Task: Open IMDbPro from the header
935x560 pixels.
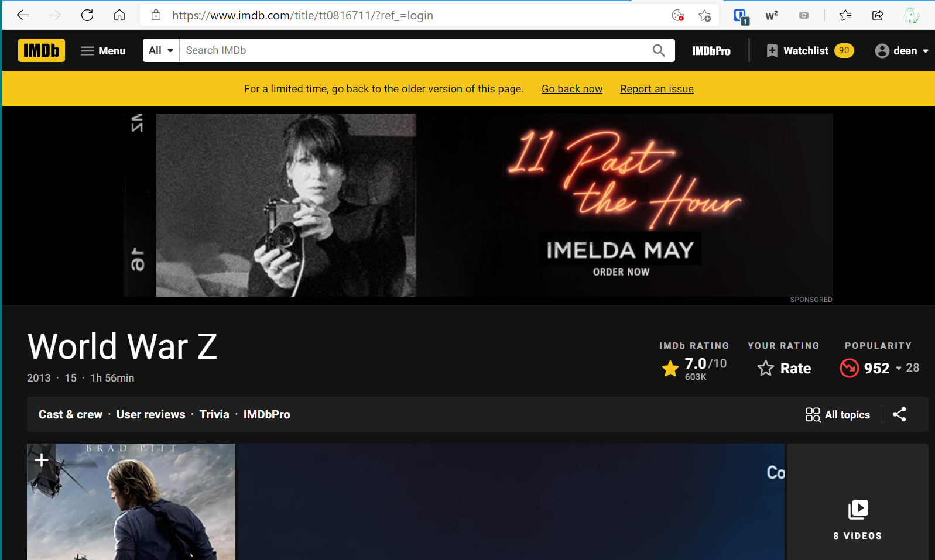Action: coord(711,51)
